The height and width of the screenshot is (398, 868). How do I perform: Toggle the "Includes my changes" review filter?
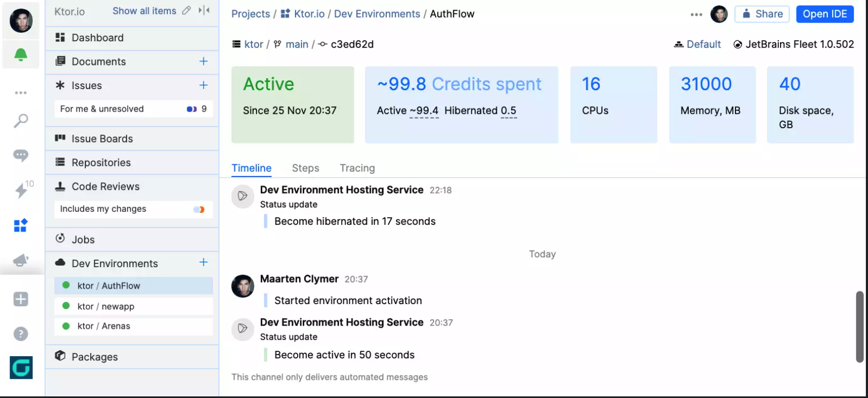pyautogui.click(x=199, y=209)
